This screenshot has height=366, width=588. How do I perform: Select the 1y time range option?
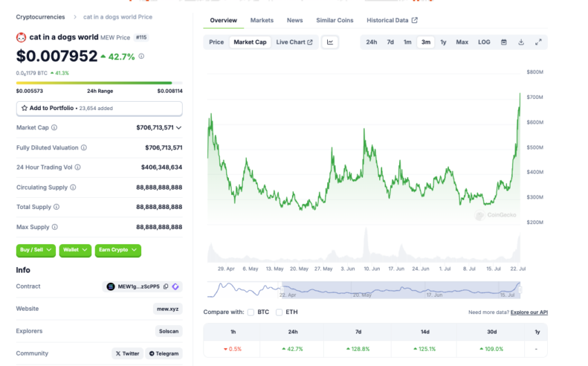point(443,42)
